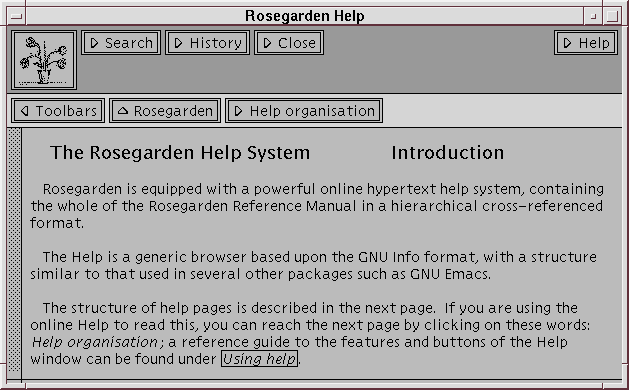
Task: Click the words Rosegarden Reference Manual
Action: pos(252,206)
